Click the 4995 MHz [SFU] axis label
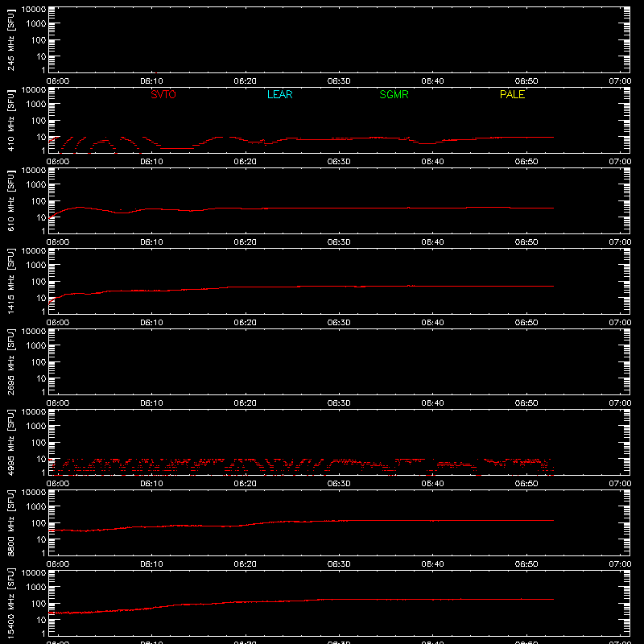The width and height of the screenshot is (644, 644). click(x=10, y=442)
